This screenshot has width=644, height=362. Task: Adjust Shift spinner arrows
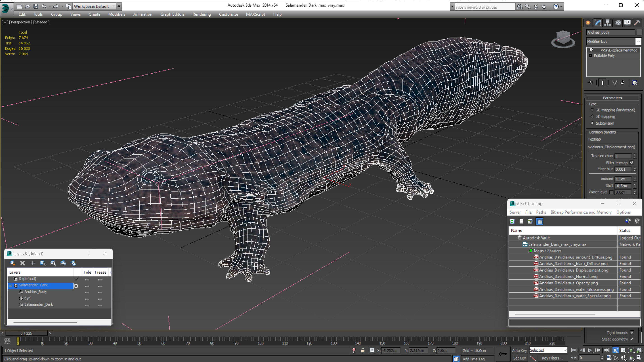point(635,186)
